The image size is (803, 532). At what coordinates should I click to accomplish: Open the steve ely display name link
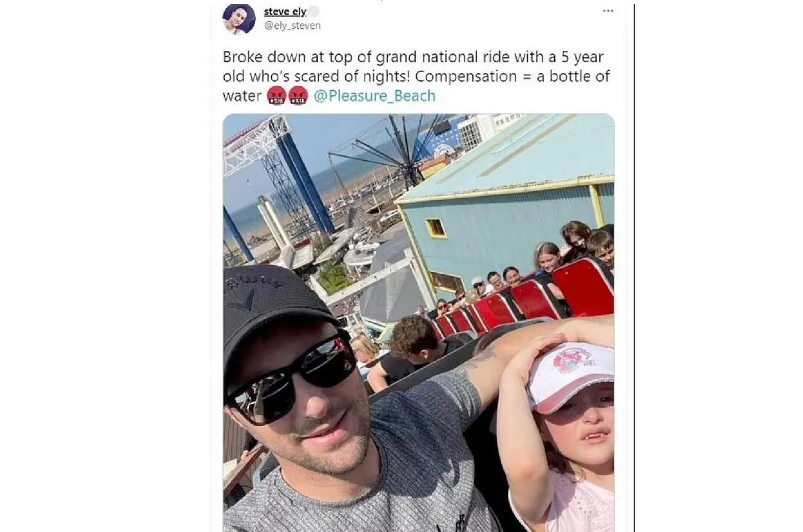(284, 11)
